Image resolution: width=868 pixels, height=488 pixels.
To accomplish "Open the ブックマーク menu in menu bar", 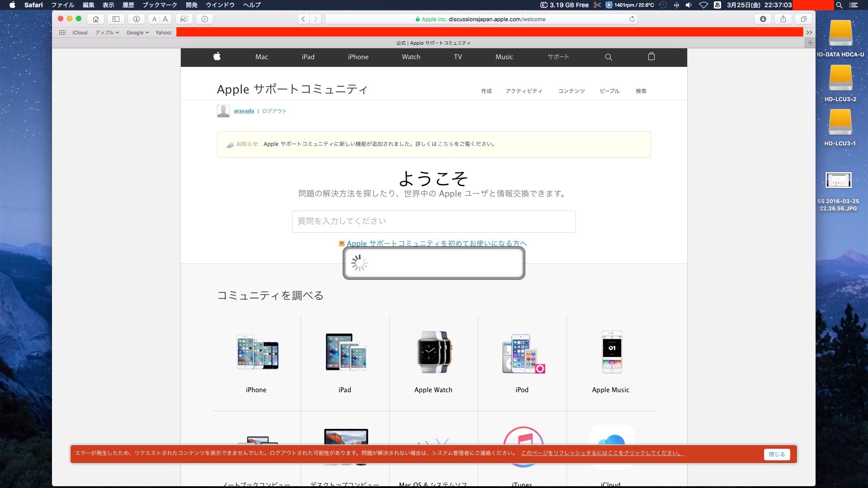I will (x=160, y=5).
